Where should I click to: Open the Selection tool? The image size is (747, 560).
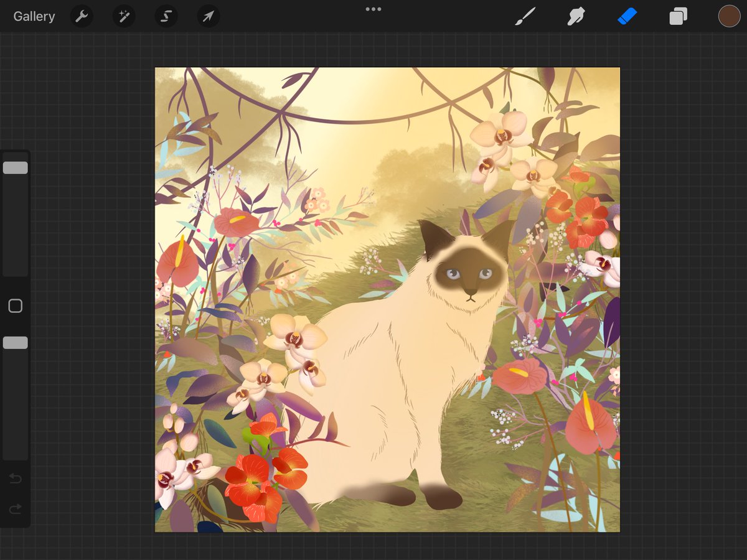[166, 16]
